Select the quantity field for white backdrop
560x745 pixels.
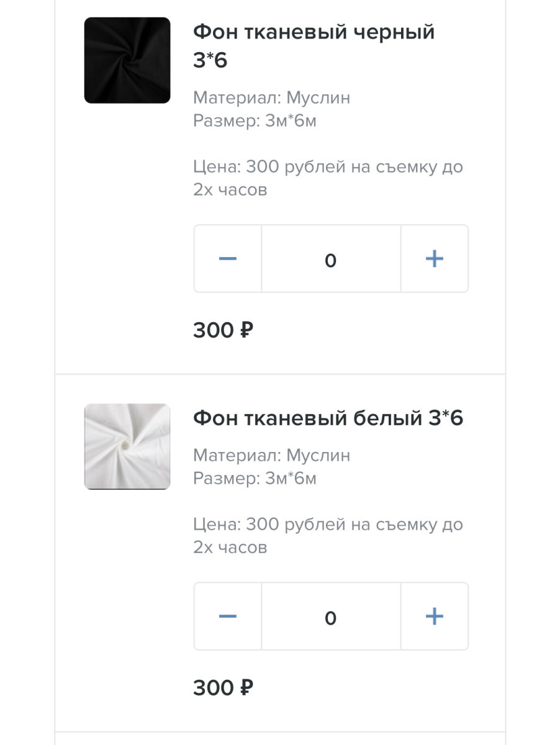click(331, 616)
